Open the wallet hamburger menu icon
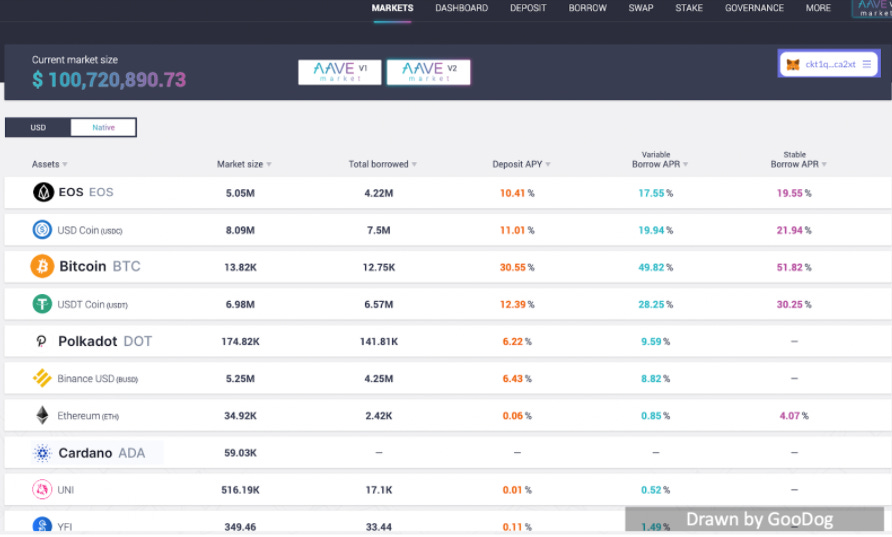The width and height of the screenshot is (892, 537). click(x=866, y=64)
